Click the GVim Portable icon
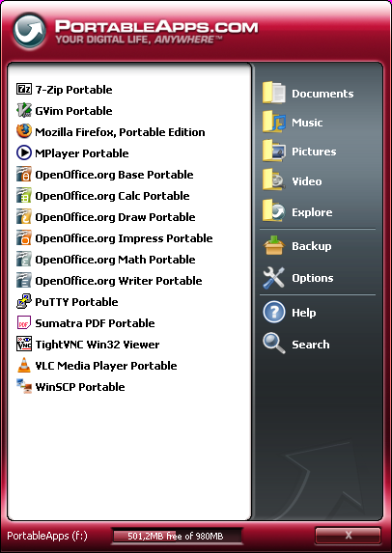Viewport: 392px width, 553px height. 24,110
